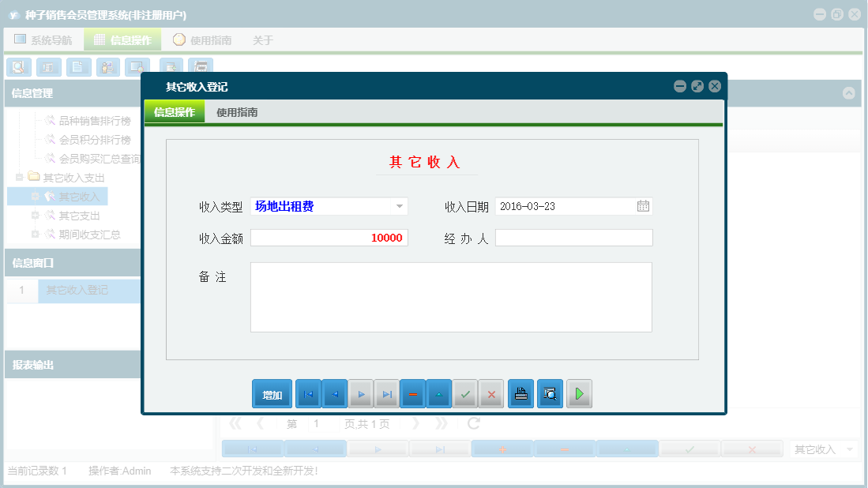The image size is (868, 488).
Task: Delete record with the red minus icon
Action: [412, 393]
